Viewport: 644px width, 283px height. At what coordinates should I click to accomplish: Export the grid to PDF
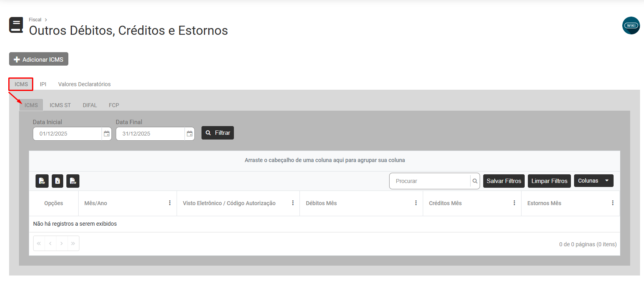click(42, 181)
